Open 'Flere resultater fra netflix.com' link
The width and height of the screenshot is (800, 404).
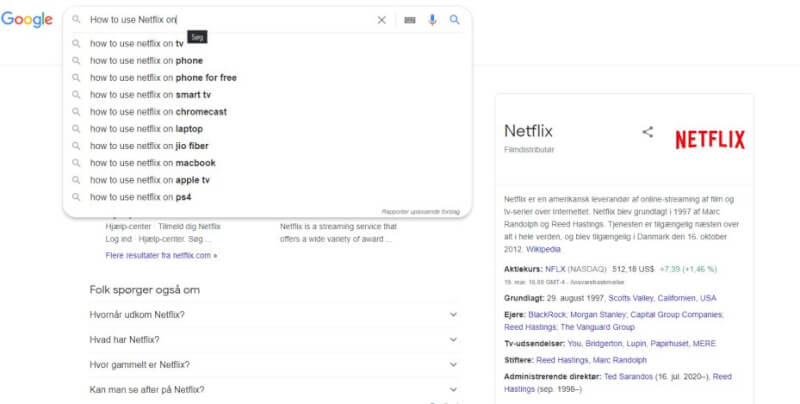click(161, 255)
